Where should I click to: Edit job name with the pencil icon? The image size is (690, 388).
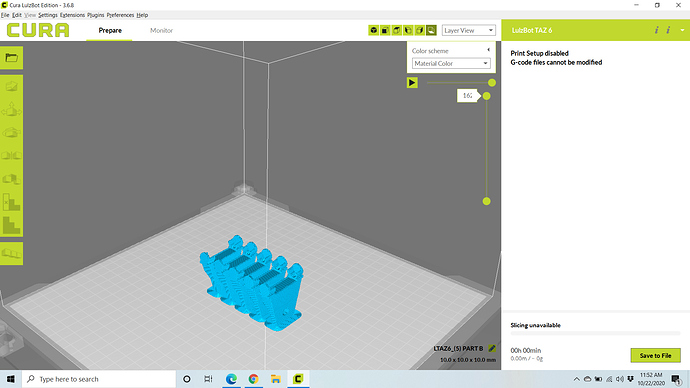tap(492, 348)
